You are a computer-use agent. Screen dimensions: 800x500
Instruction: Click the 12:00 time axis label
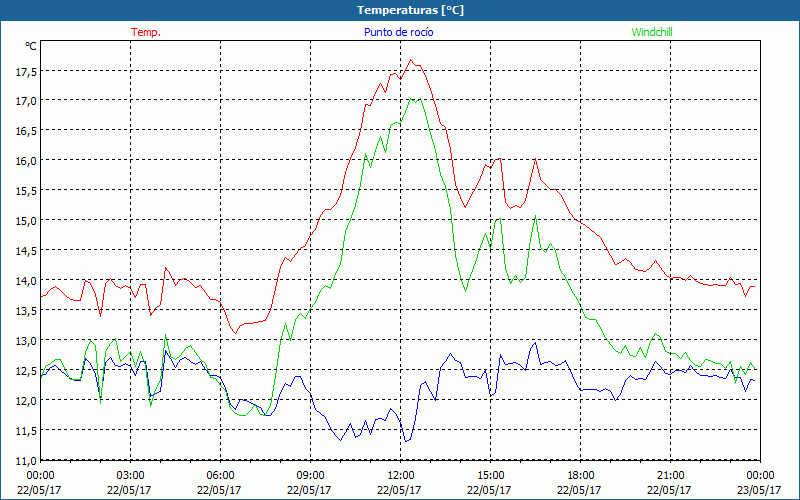coord(401,476)
